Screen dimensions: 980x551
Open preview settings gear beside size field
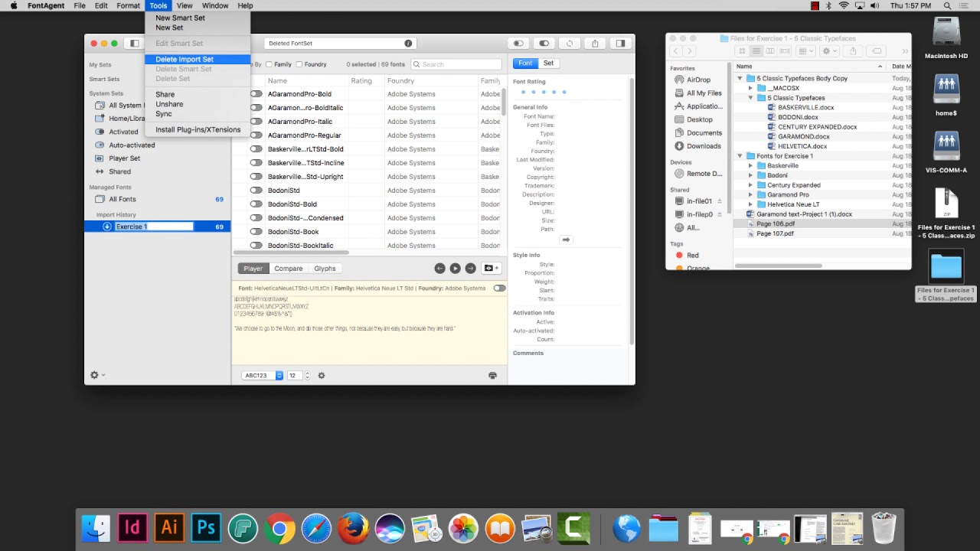pos(322,376)
